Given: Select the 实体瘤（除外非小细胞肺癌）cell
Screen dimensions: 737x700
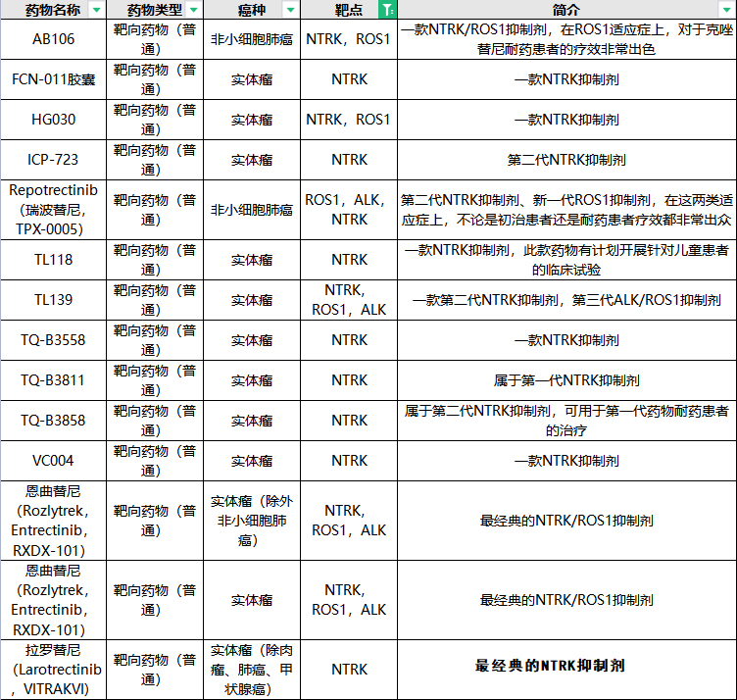Looking at the screenshot, I should click(x=252, y=521).
